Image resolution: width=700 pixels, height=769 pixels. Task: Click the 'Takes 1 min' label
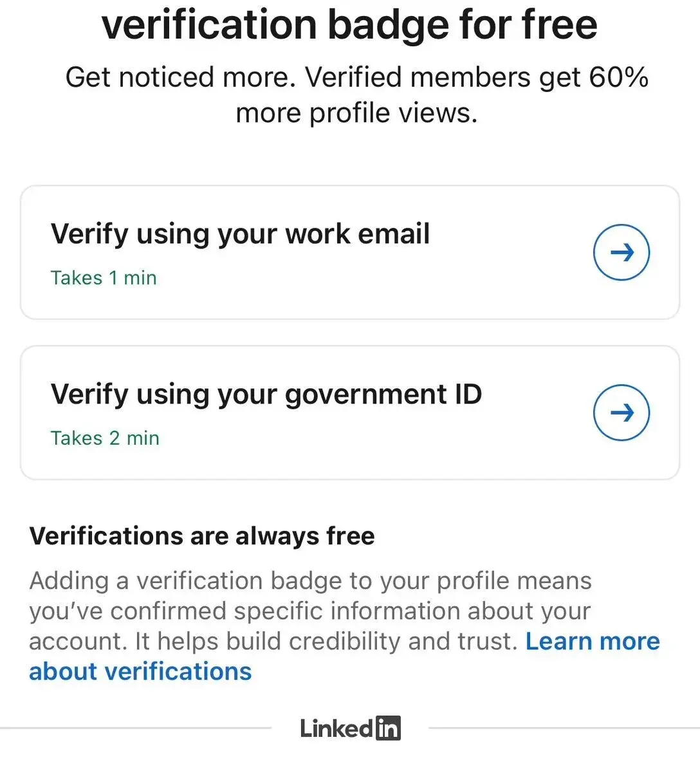click(104, 277)
